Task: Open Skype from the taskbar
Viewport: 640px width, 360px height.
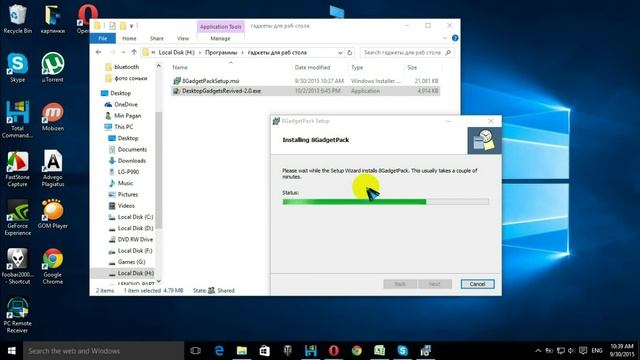Action: pyautogui.click(x=402, y=351)
